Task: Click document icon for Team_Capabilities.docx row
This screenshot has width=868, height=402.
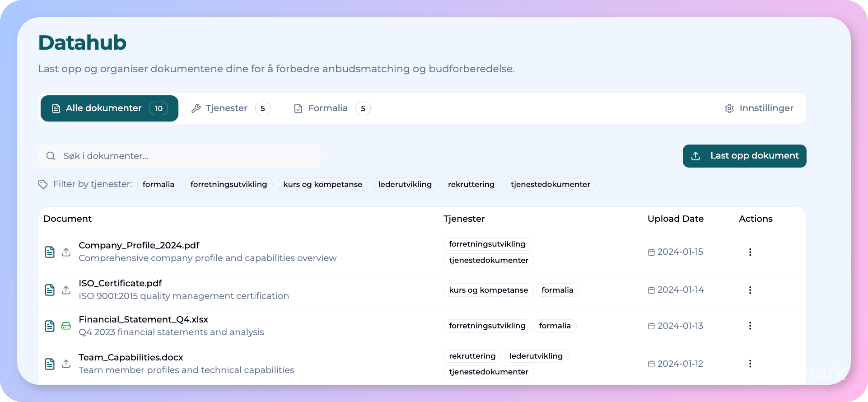Action: (x=50, y=364)
